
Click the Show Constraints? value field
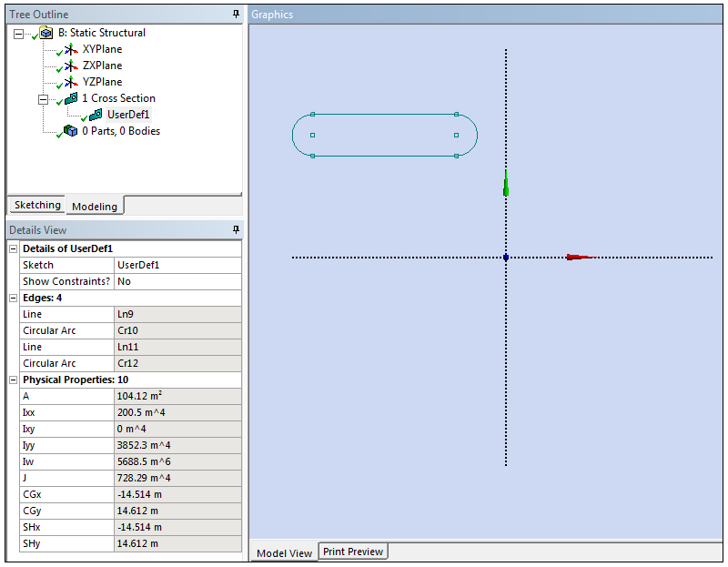click(x=177, y=281)
